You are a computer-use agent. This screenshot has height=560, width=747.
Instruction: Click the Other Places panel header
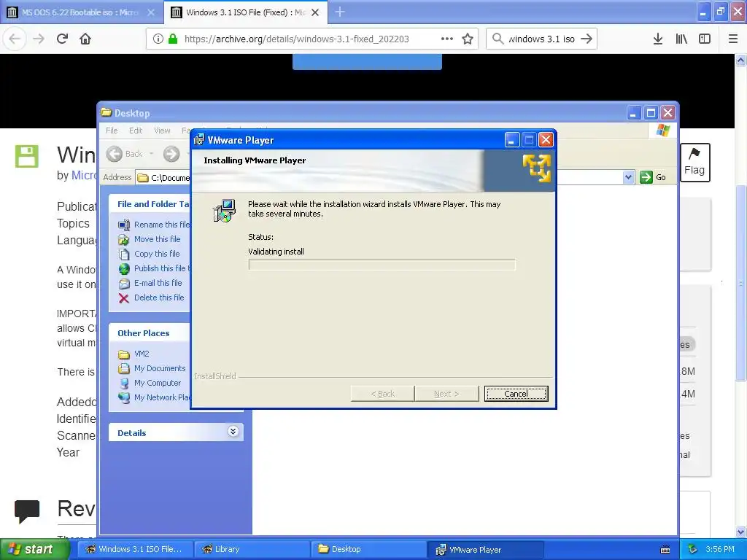[149, 332]
